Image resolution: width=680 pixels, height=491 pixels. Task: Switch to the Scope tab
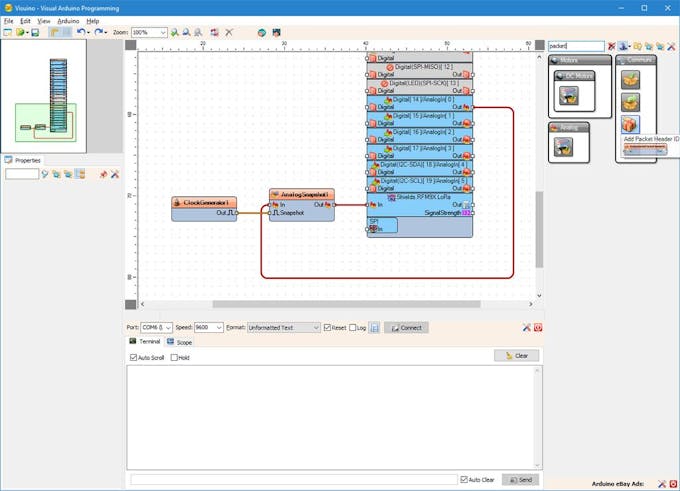180,342
